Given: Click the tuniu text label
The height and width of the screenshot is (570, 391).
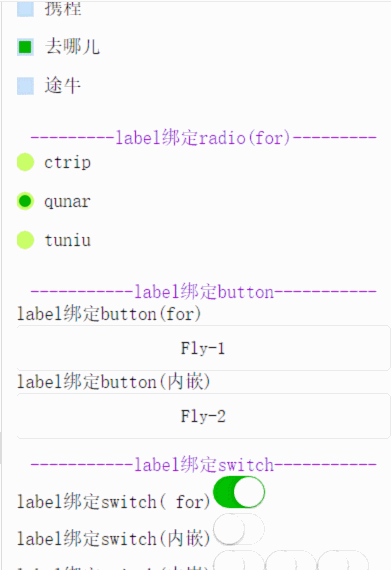Looking at the screenshot, I should point(68,240).
